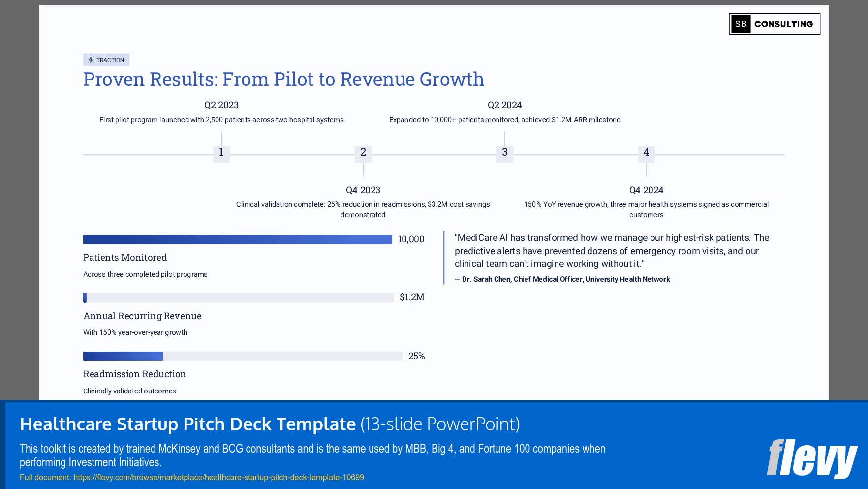Select timeline marker 2 for Q4 2023
This screenshot has width=868, height=489.
coord(363,154)
